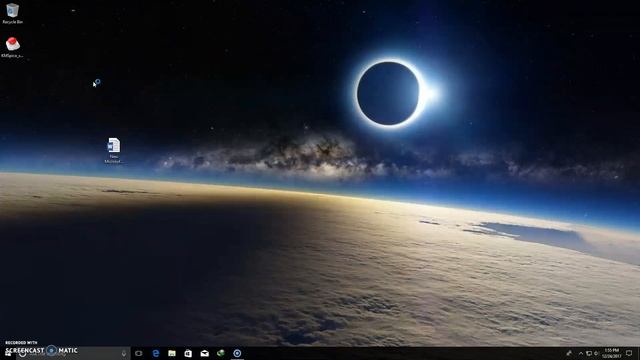The height and width of the screenshot is (360, 640).
Task: Open the People icon in system tray
Action: pyautogui.click(x=569, y=353)
